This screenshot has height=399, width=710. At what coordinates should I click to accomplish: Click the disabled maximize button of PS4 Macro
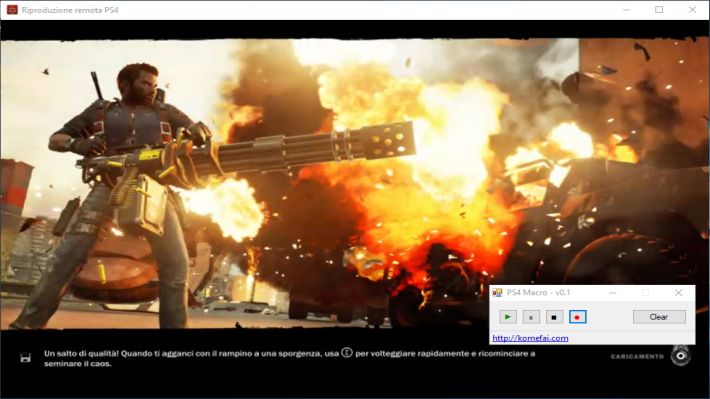tap(645, 293)
